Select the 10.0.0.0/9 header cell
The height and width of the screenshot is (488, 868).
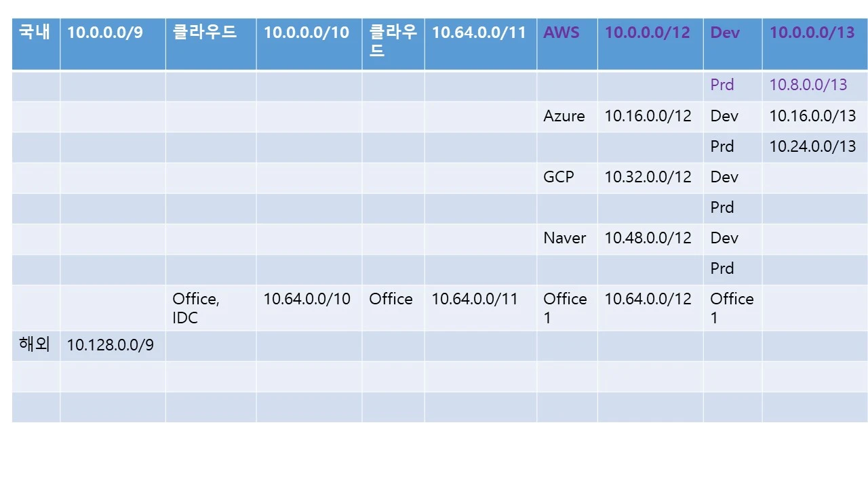click(113, 44)
